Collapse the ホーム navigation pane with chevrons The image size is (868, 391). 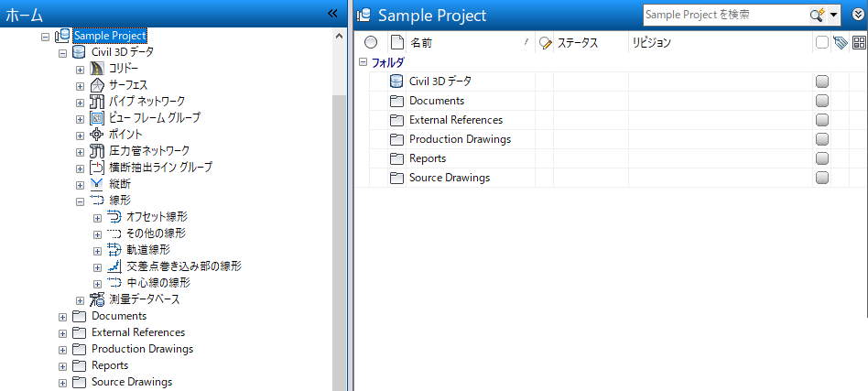point(333,14)
